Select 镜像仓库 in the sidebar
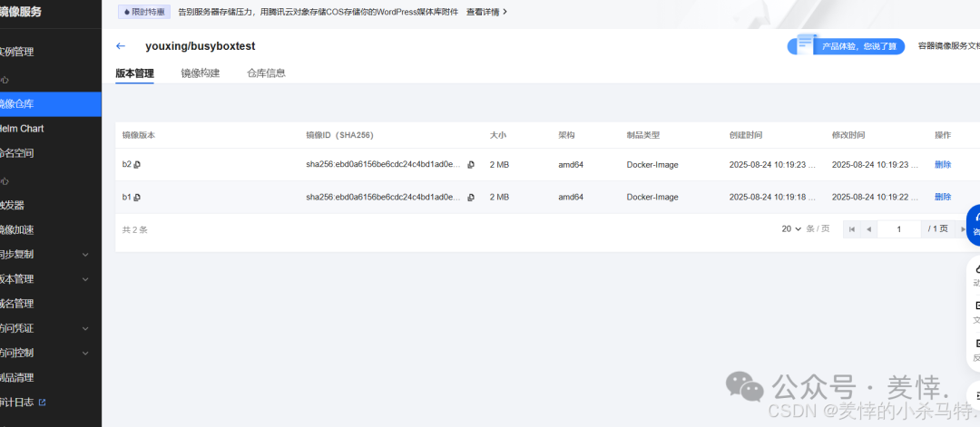The image size is (980, 427). [51, 104]
